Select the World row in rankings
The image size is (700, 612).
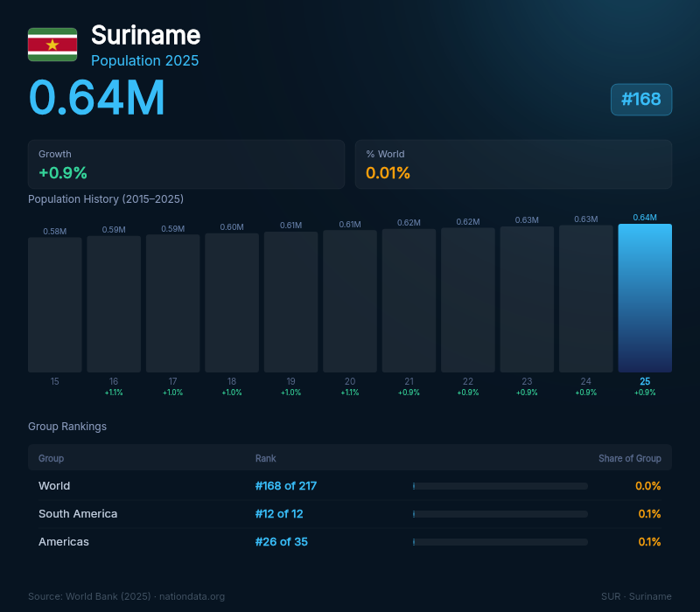[x=350, y=486]
